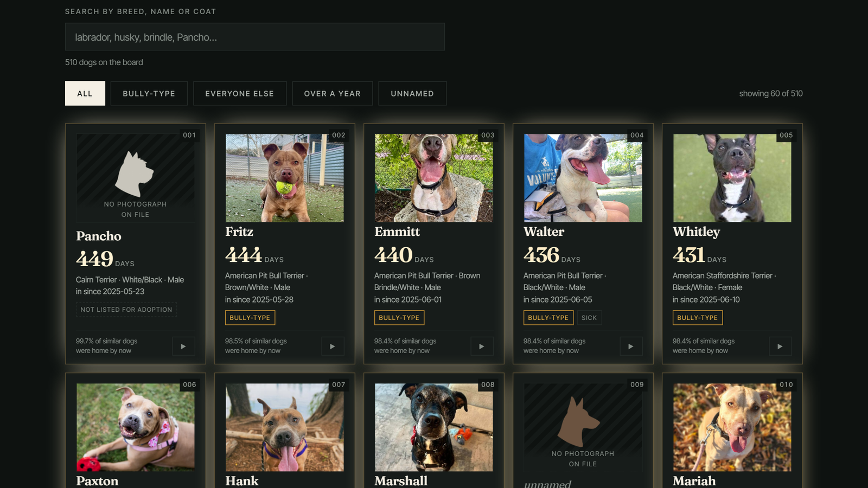Click the play icon on Walter's card
This screenshot has width=868, height=488.
click(631, 346)
